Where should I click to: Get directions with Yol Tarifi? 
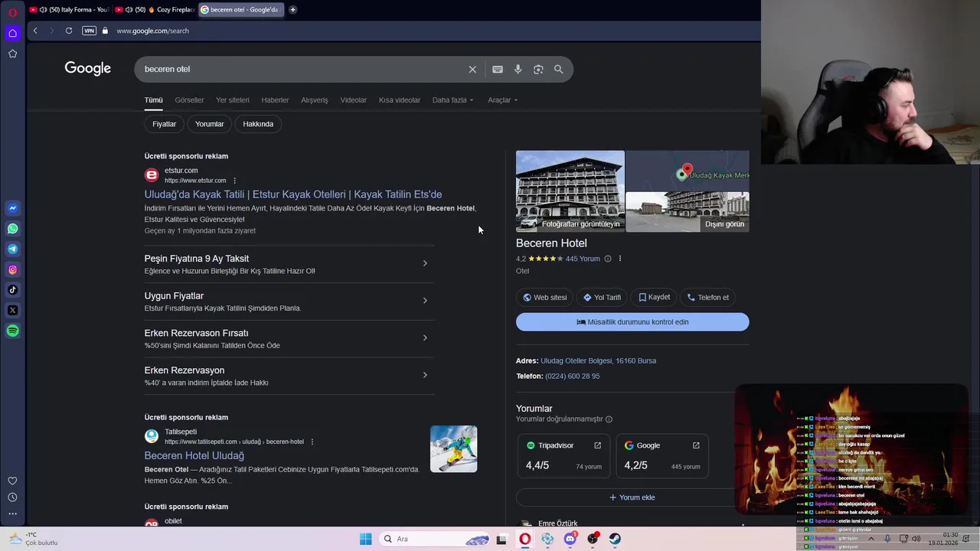602,298
